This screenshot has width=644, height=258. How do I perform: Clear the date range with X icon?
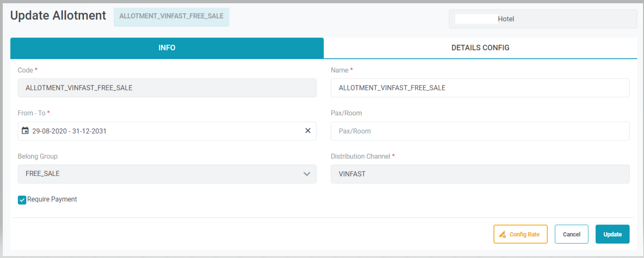click(x=308, y=131)
